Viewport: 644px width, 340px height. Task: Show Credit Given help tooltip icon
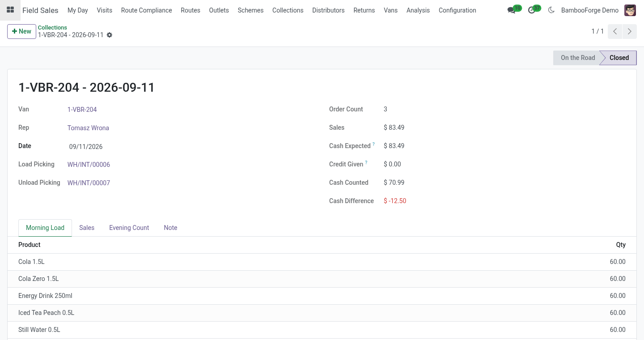coord(366,162)
